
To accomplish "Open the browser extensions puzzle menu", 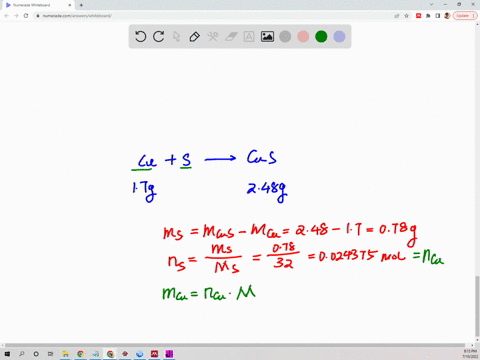I will point(428,16).
